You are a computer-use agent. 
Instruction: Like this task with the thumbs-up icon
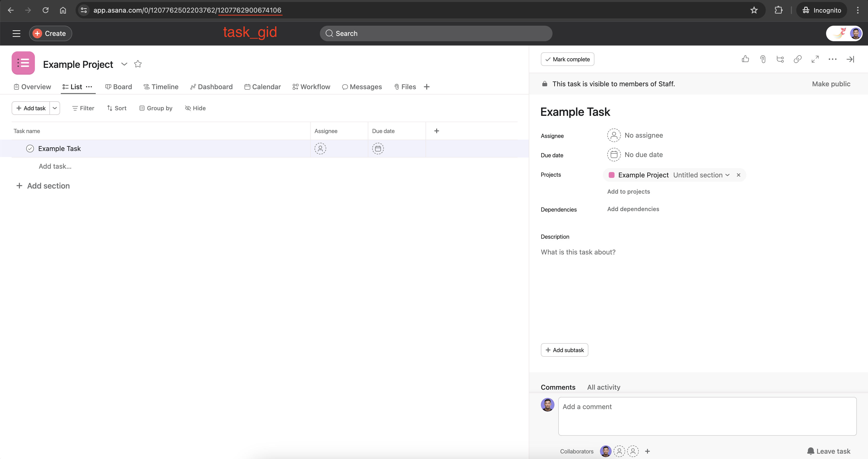click(745, 59)
